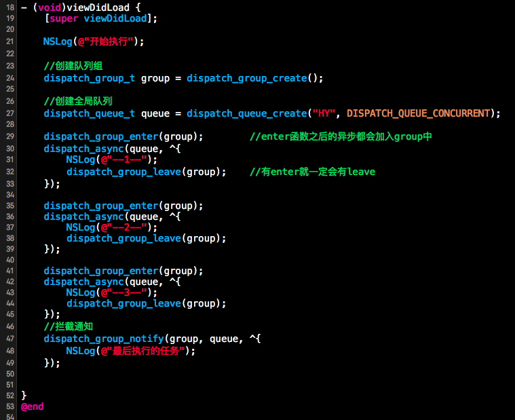515x420 pixels.
Task: Click dispatch_group_enter on line 35
Action: tap(101, 206)
